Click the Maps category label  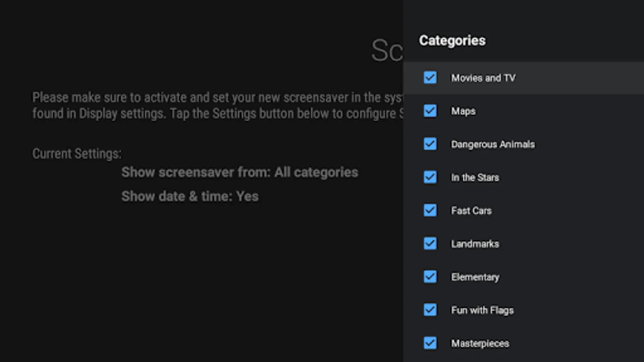tap(463, 111)
